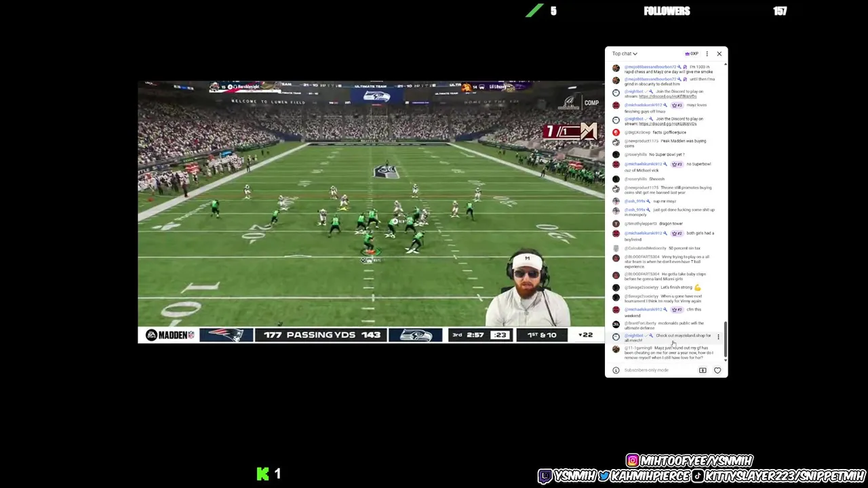Click the Instagram icon in stream overlay
The height and width of the screenshot is (488, 868).
point(633,461)
